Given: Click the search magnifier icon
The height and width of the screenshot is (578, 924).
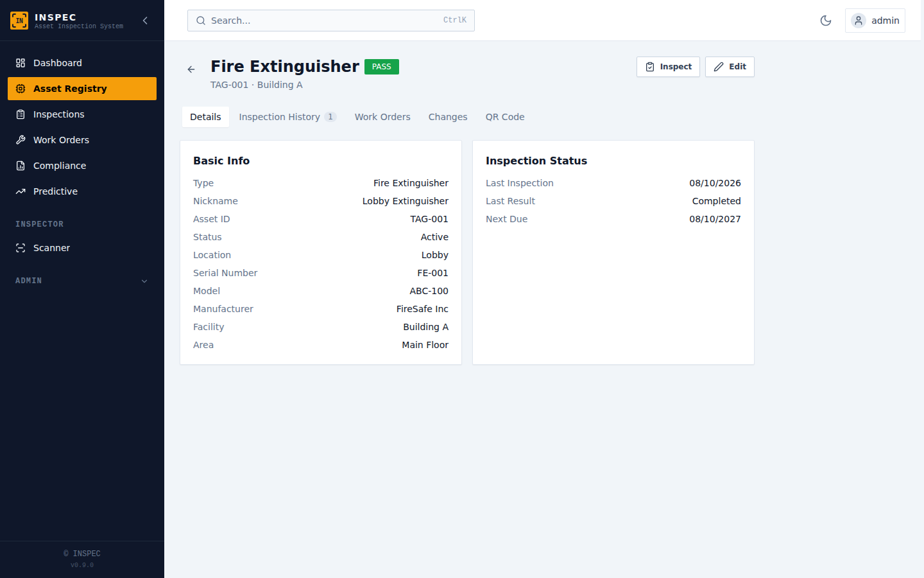Looking at the screenshot, I should click(201, 21).
